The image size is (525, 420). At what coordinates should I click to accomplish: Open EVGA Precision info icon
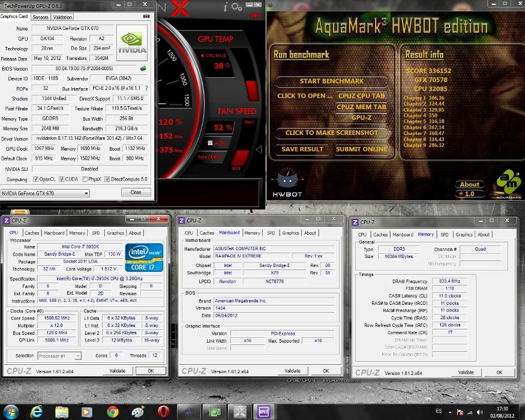coord(226,7)
